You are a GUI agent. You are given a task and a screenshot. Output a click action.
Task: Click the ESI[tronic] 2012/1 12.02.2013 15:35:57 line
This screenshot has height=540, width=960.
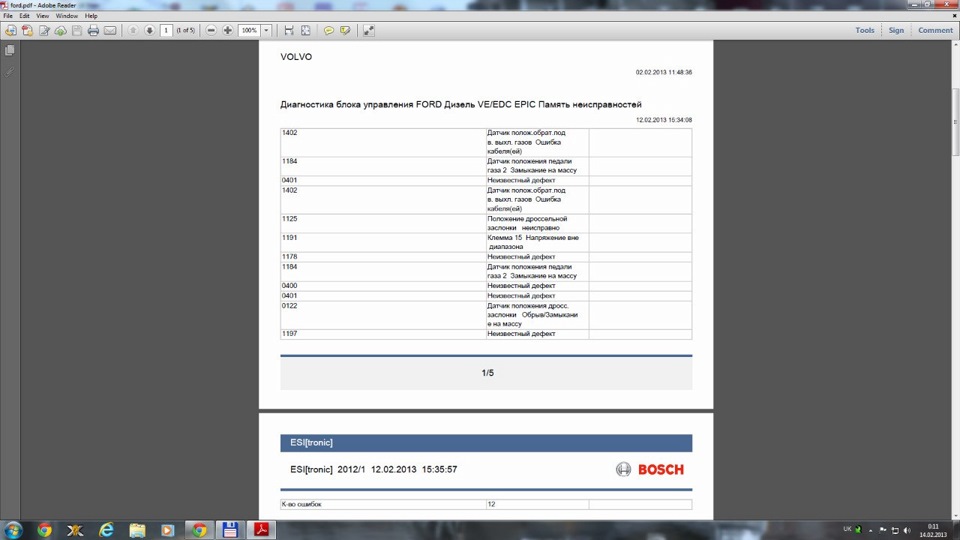click(373, 470)
